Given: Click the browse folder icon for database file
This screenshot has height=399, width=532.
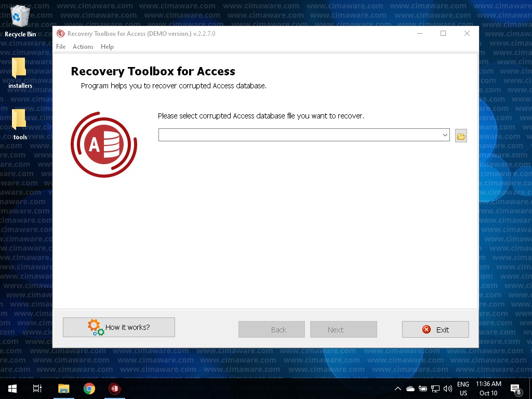Looking at the screenshot, I should tap(460, 136).
